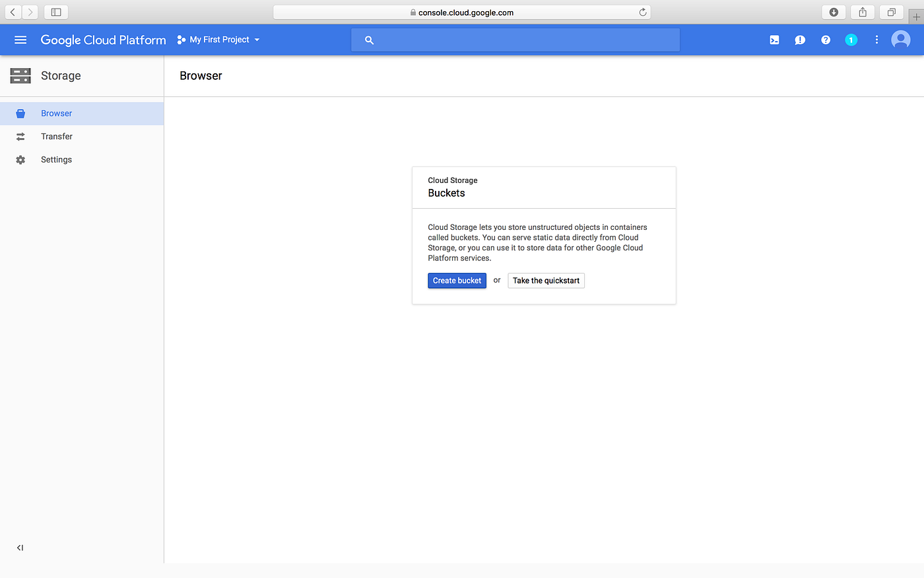Click the Create bucket button
The width and height of the screenshot is (924, 578).
457,280
